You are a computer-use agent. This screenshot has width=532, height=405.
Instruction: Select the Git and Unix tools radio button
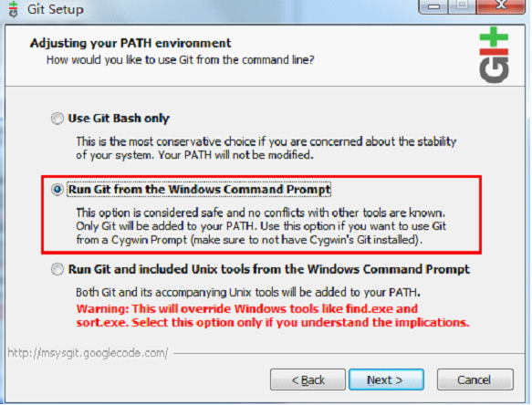(57, 269)
